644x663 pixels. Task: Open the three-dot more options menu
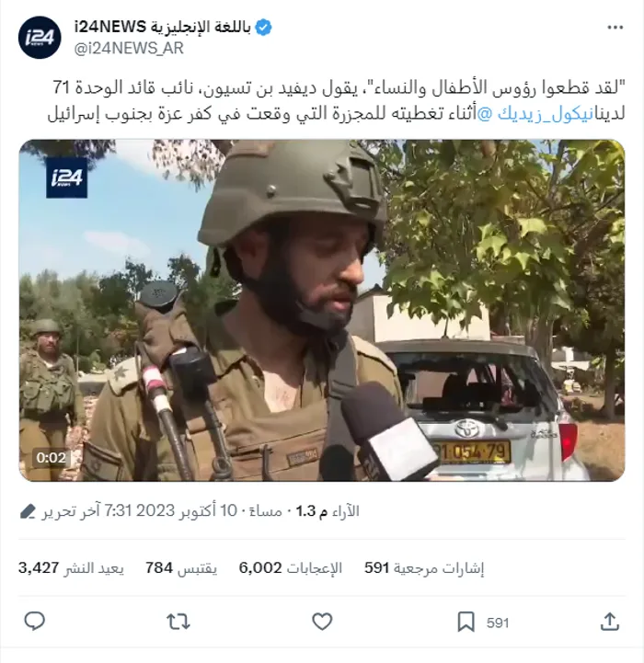tap(615, 28)
